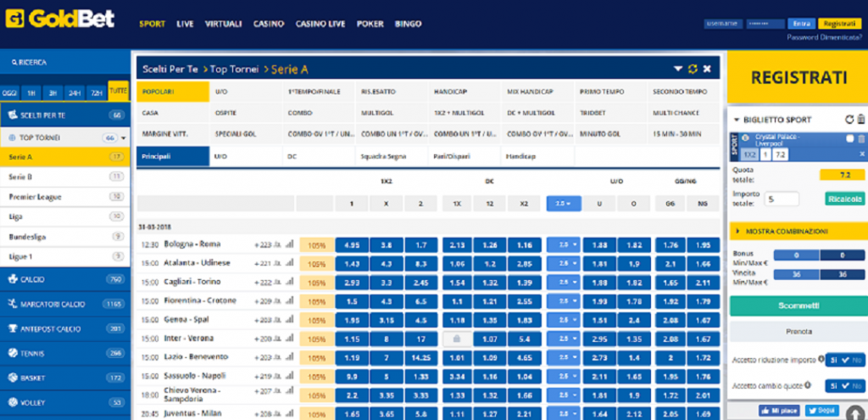Remove the 1X2 selection with the small x
Screen dimensions: 868x420
tap(861, 154)
